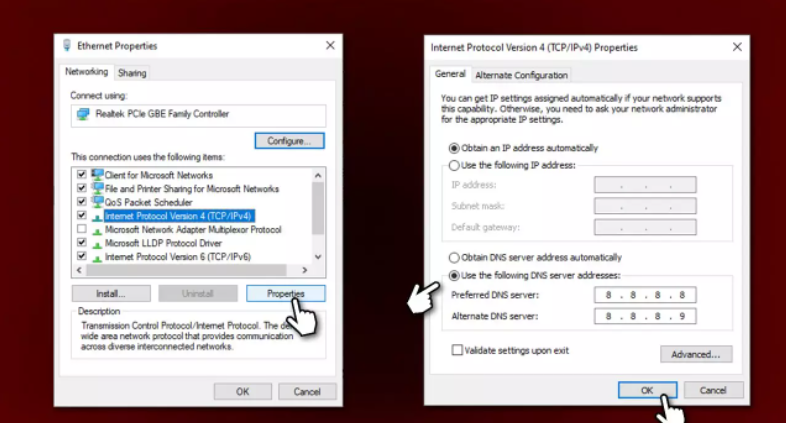The image size is (786, 423).
Task: Select Internet Protocol Version 6 (TCP/IPv6) row
Action: coord(178,257)
